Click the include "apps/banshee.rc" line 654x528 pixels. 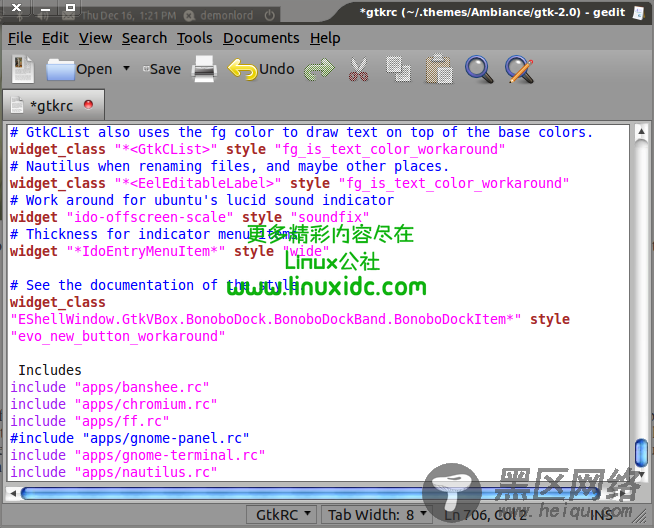tap(110, 387)
